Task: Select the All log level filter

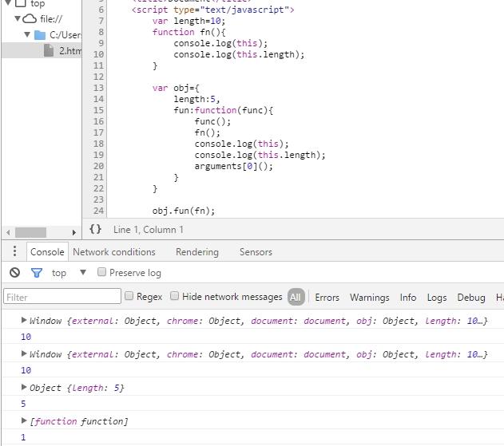Action: (x=296, y=297)
